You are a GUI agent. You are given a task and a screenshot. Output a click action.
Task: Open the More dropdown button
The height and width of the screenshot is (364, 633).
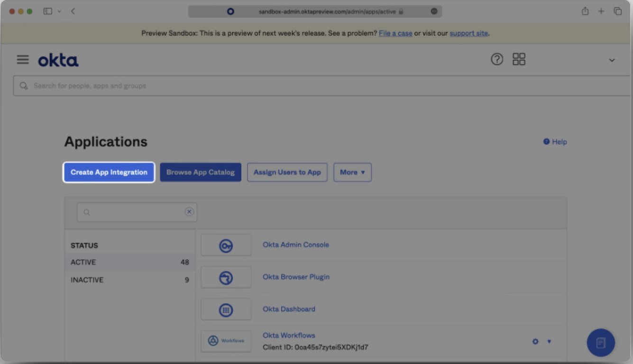click(x=352, y=173)
